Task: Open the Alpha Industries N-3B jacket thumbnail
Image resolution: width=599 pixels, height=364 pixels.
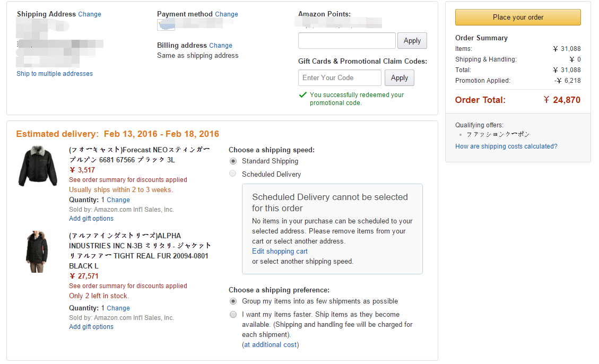Action: pos(37,252)
